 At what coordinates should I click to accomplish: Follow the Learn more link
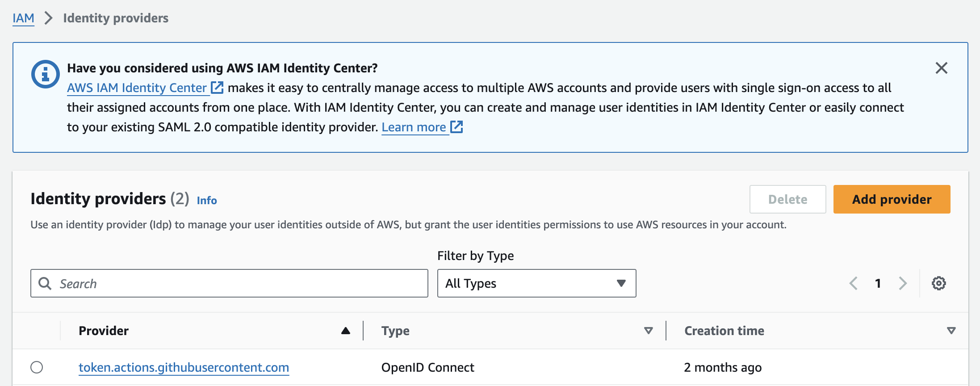414,127
